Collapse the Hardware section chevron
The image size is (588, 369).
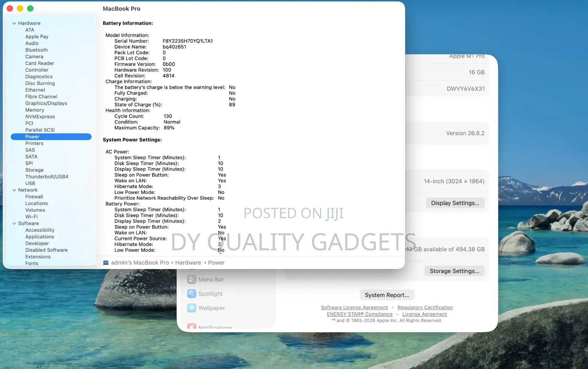click(14, 23)
